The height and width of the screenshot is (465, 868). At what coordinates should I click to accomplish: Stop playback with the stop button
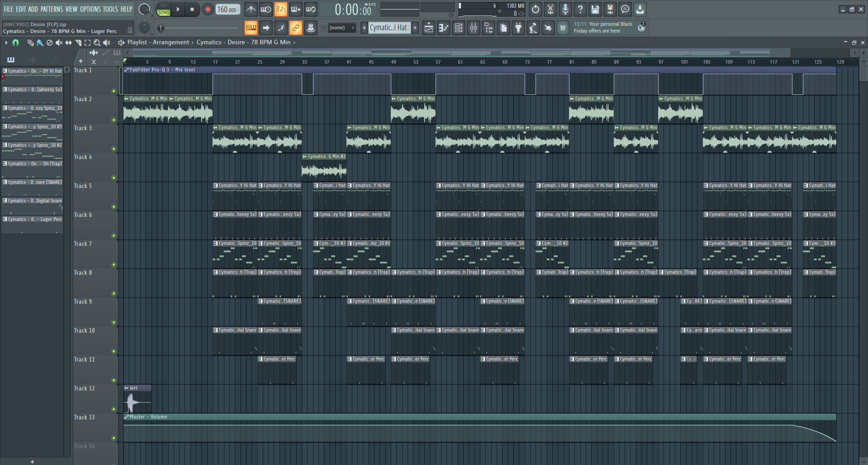192,9
